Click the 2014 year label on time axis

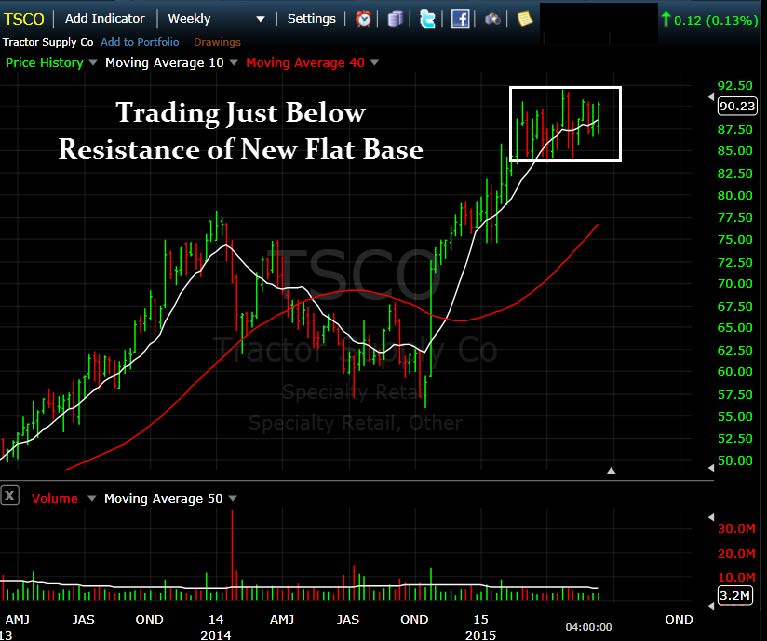pyautogui.click(x=216, y=635)
